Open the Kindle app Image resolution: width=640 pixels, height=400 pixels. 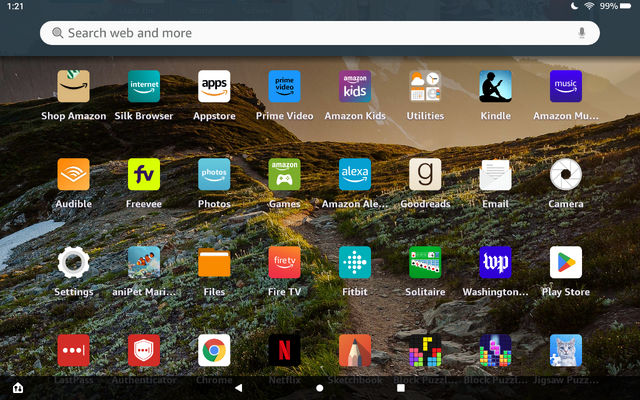click(496, 86)
